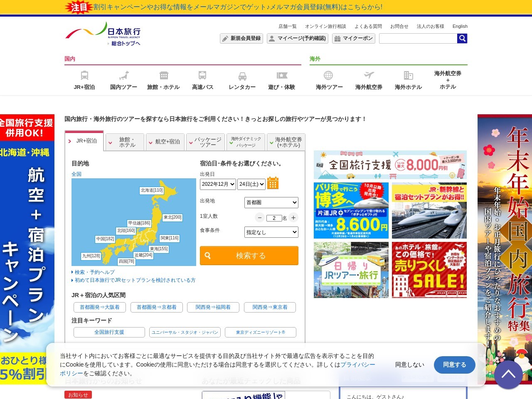Open the calendar date picker icon
This screenshot has height=399, width=532.
pyautogui.click(x=273, y=183)
